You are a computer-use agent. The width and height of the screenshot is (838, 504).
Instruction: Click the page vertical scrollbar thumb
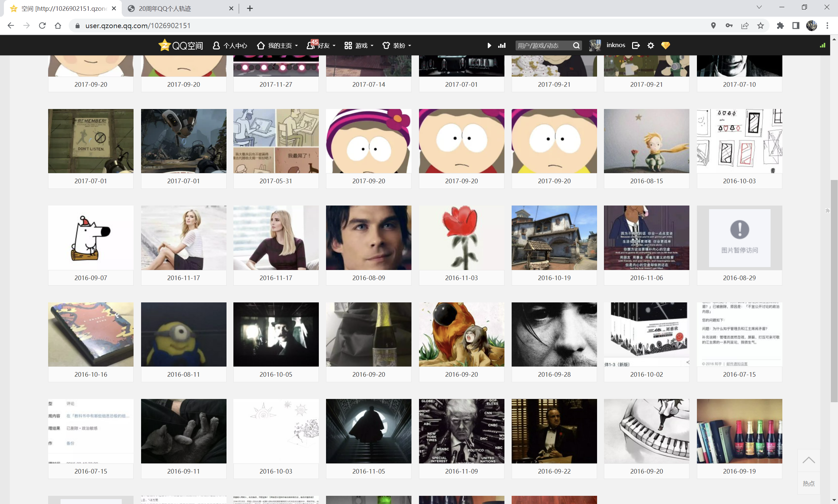click(834, 291)
